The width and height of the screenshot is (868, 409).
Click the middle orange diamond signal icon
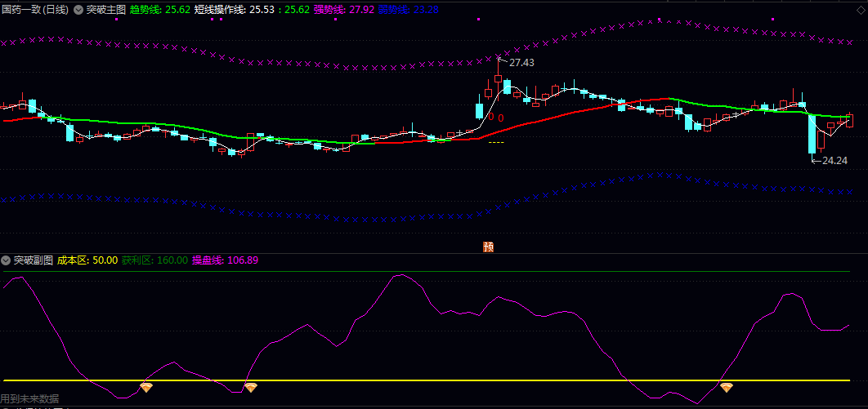pyautogui.click(x=251, y=388)
